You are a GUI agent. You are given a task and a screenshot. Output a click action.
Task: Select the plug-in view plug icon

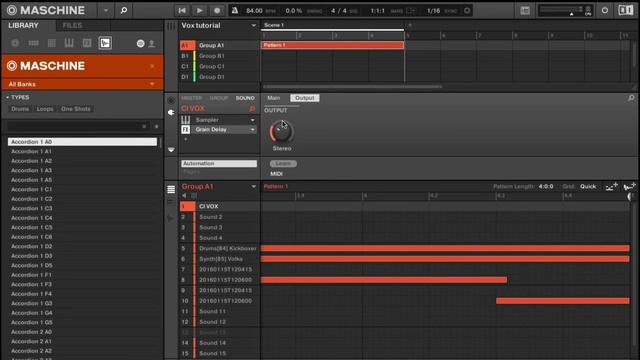coord(171,112)
